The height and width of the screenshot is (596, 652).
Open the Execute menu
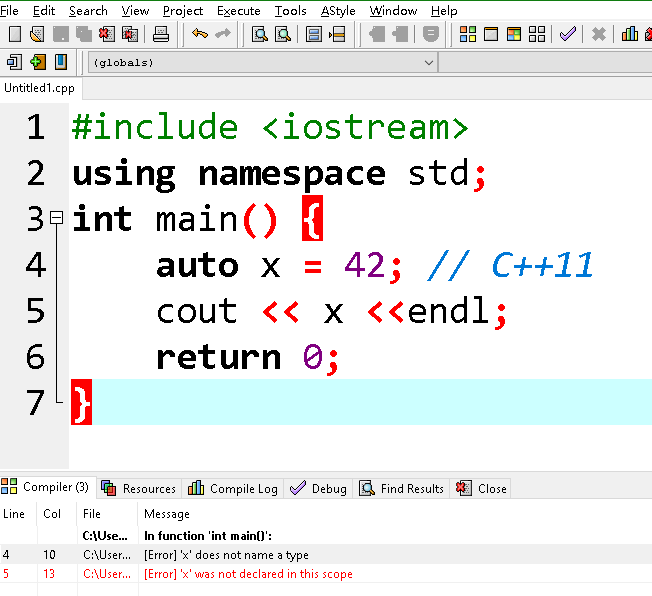coord(238,11)
